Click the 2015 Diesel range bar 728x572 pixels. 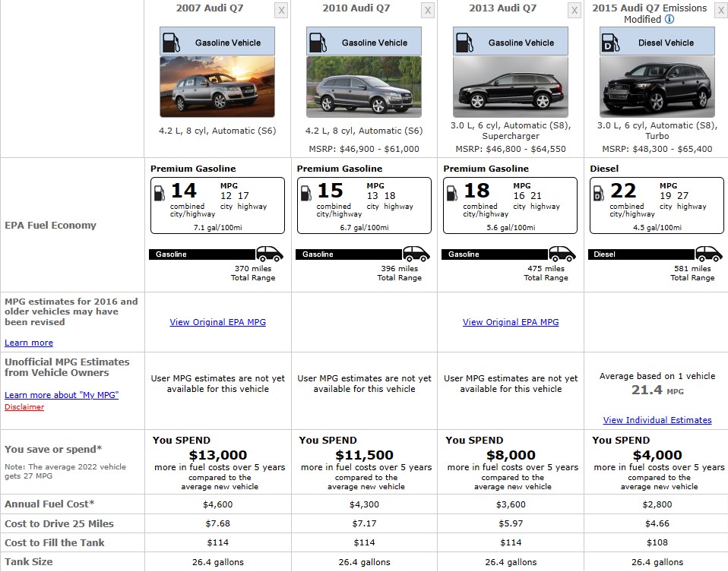641,254
